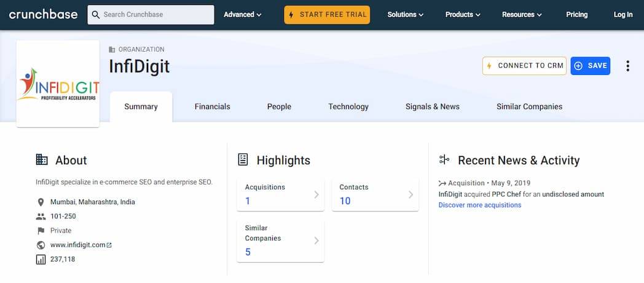Screen dimensions: 644x283
Task: Click the plus circle icon on Save
Action: pyautogui.click(x=578, y=66)
